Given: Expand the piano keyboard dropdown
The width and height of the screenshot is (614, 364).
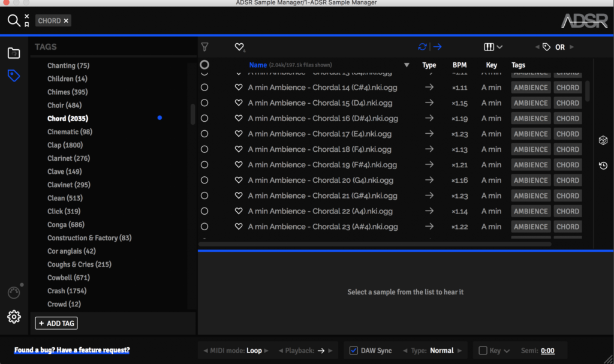Looking at the screenshot, I should [493, 47].
